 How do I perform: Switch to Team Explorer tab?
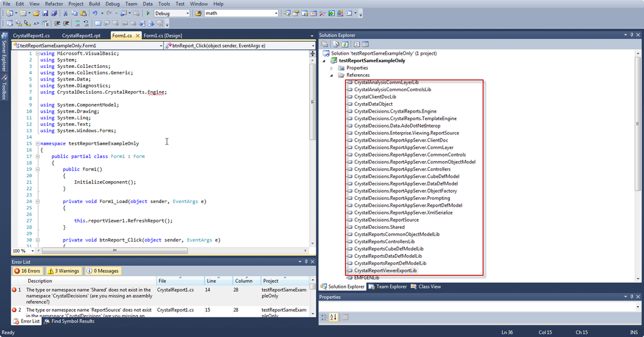click(x=387, y=287)
